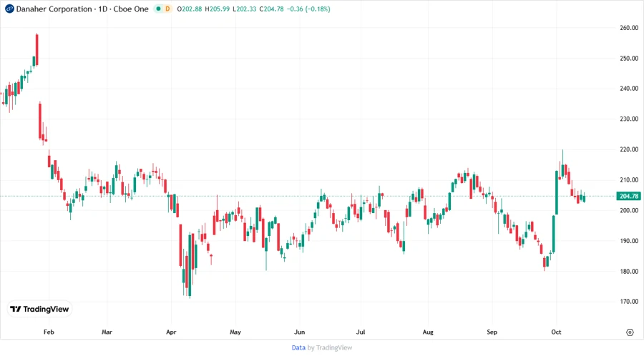
Task: Open the chart settings gear icon
Action: coord(630,332)
